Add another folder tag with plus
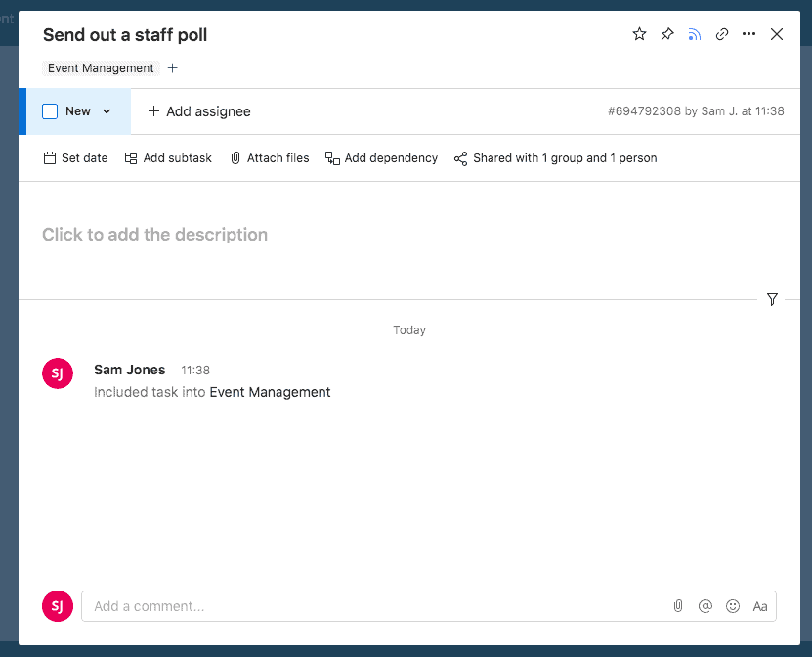The image size is (812, 657). coord(173,68)
